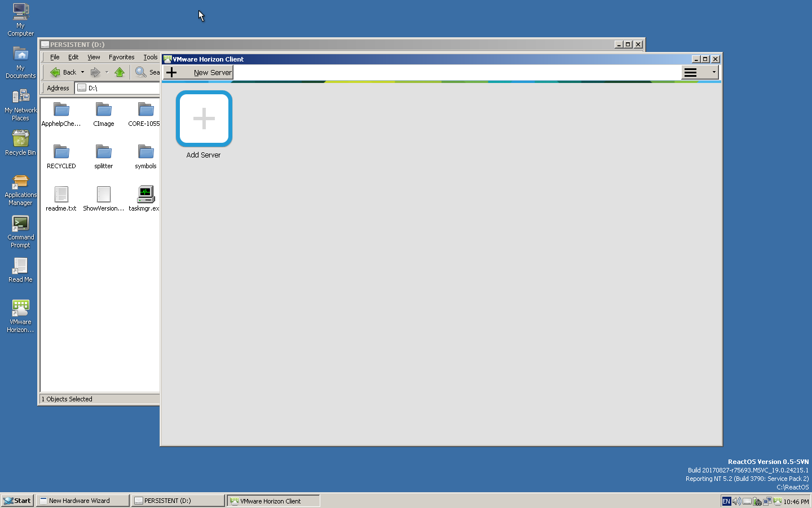The height and width of the screenshot is (508, 812).
Task: Select the RECYCLED folder icon
Action: [x=61, y=151]
